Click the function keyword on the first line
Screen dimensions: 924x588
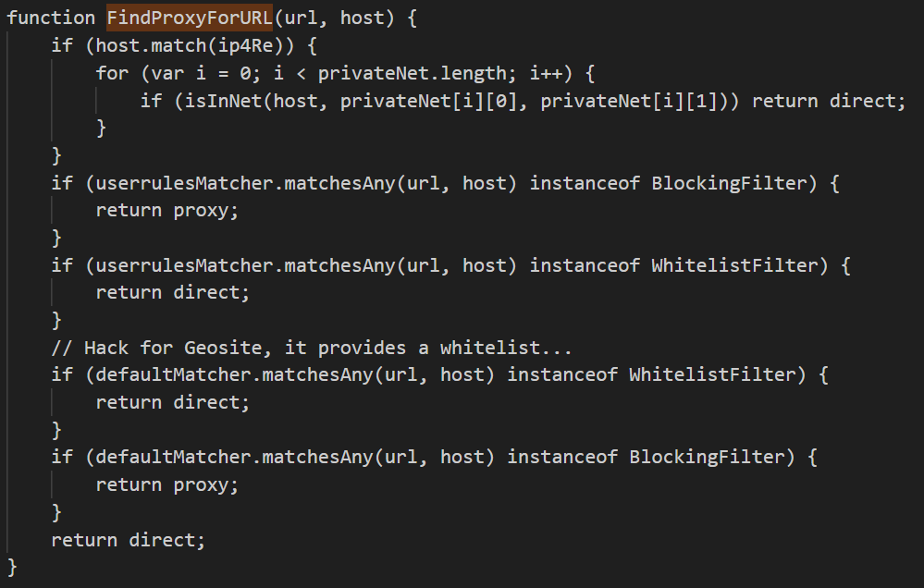pyautogui.click(x=50, y=18)
